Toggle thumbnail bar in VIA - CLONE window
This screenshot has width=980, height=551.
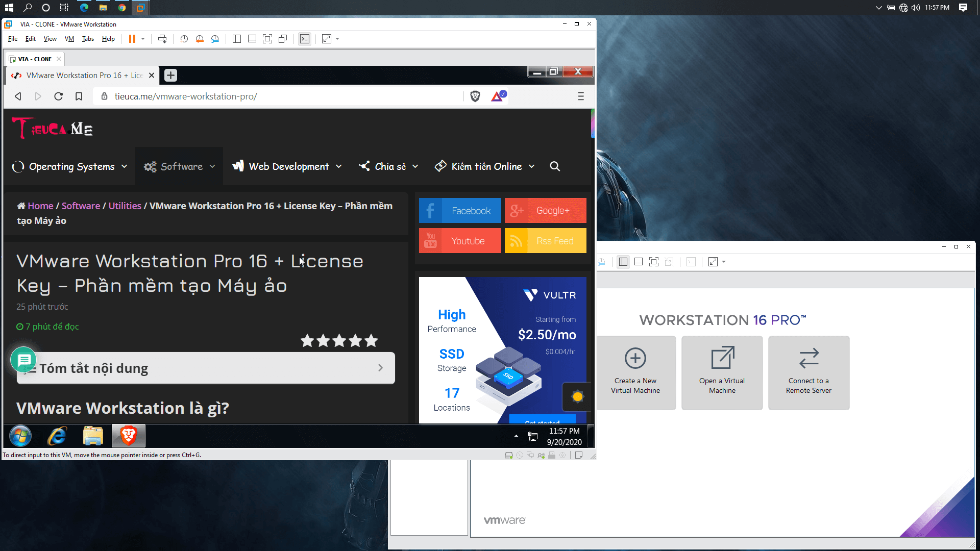click(252, 39)
